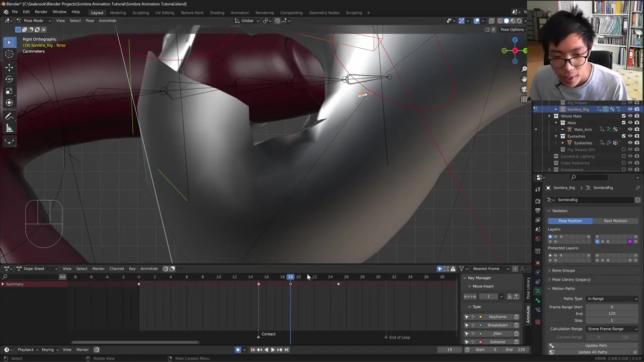Pick the Annotate pencil tool

(9, 116)
